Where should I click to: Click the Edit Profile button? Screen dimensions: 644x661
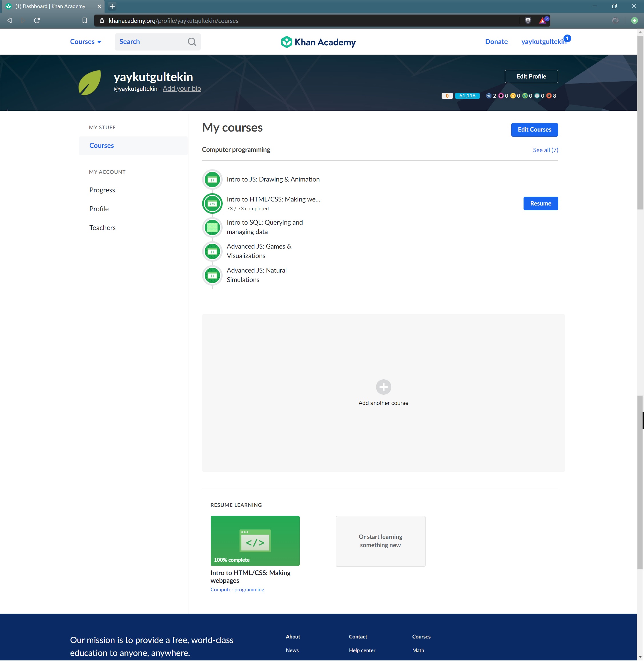531,76
